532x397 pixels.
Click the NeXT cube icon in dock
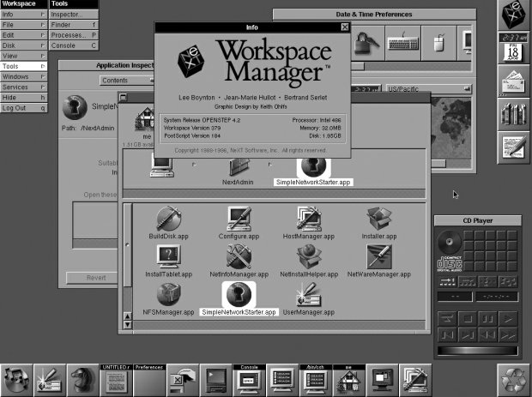[x=514, y=15]
